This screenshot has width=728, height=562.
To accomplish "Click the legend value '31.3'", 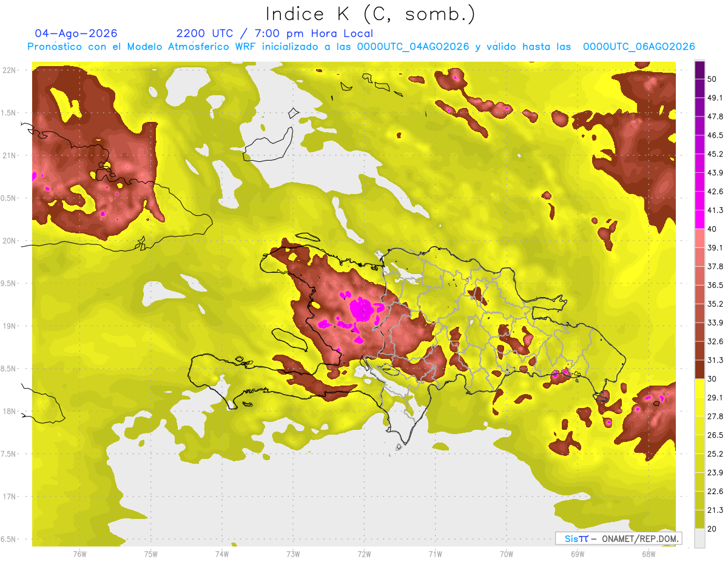I will pos(715,360).
